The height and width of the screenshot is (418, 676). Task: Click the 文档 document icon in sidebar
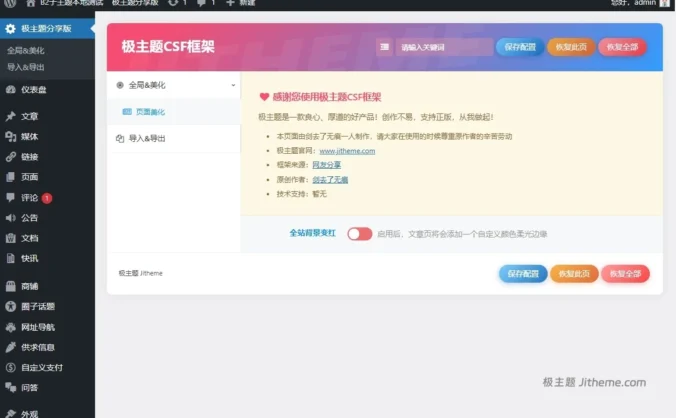10,238
